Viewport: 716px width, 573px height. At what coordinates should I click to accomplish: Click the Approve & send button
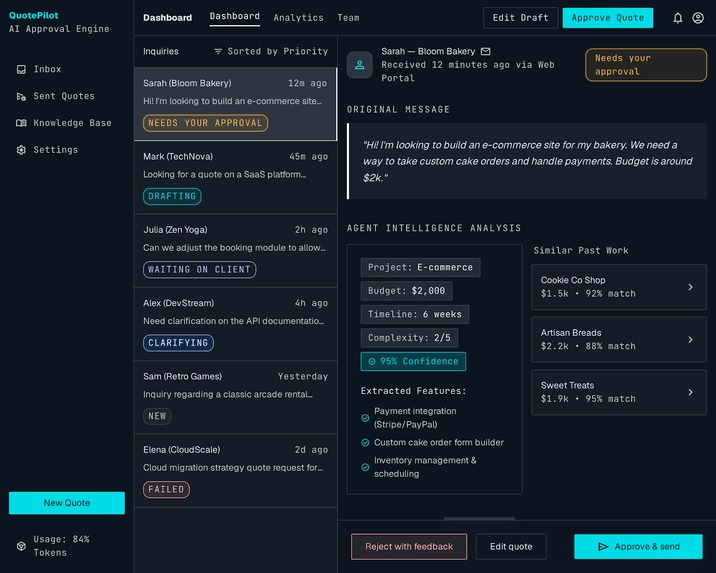click(x=638, y=547)
